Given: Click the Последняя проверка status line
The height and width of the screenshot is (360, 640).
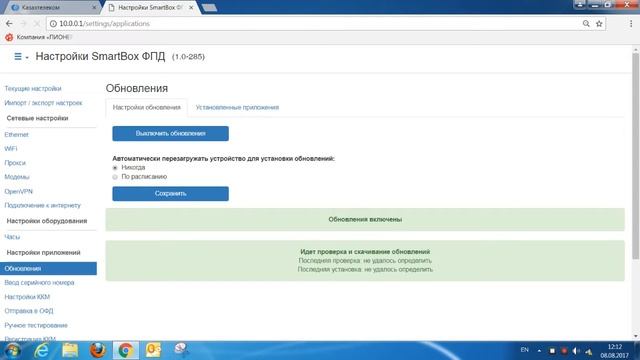Looking at the screenshot, I should (x=365, y=260).
